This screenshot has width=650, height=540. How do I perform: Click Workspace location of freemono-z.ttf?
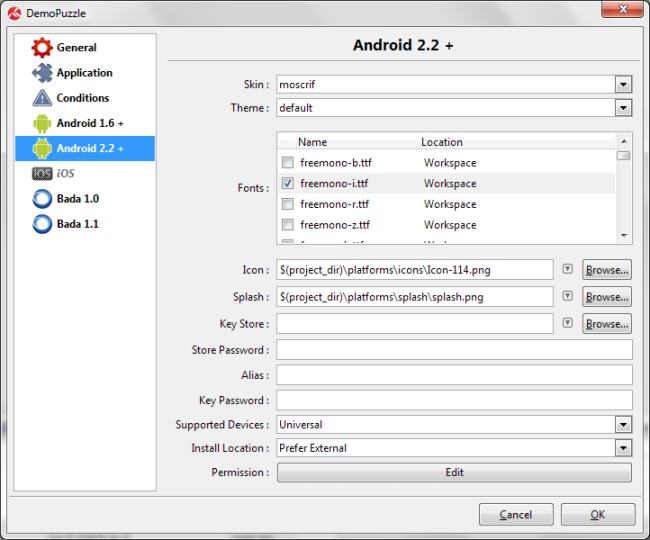(x=450, y=225)
